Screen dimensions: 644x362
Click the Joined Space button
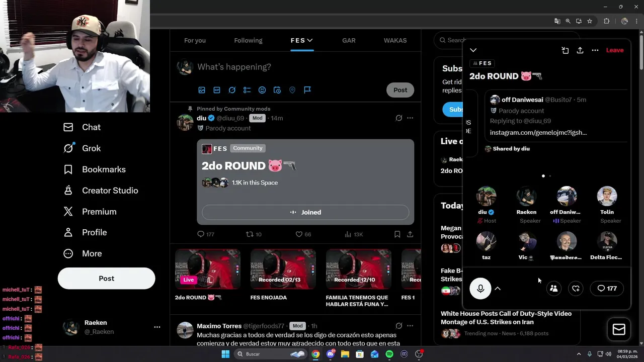(305, 212)
